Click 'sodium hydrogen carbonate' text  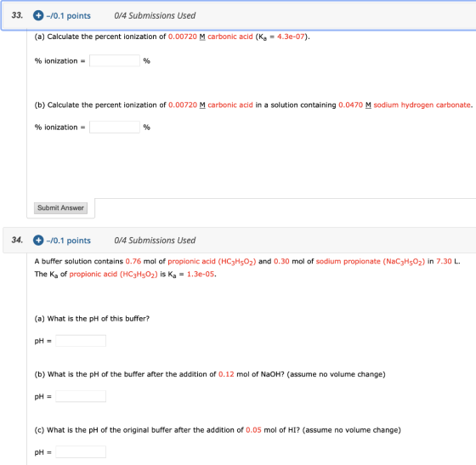point(422,105)
